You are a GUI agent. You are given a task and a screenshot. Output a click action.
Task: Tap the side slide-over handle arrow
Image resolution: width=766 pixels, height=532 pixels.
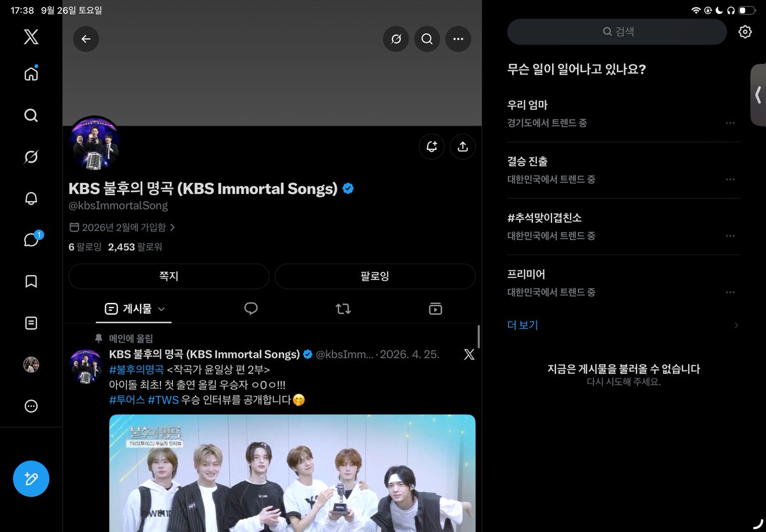coord(758,95)
